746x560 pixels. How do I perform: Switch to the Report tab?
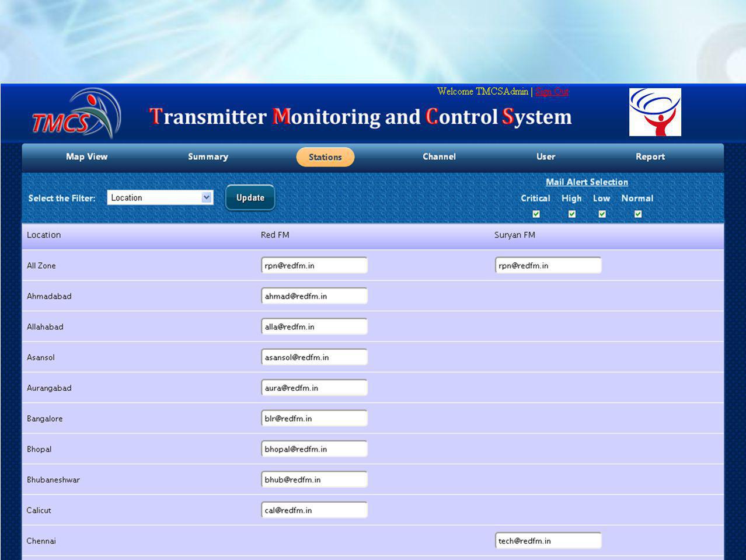click(650, 156)
